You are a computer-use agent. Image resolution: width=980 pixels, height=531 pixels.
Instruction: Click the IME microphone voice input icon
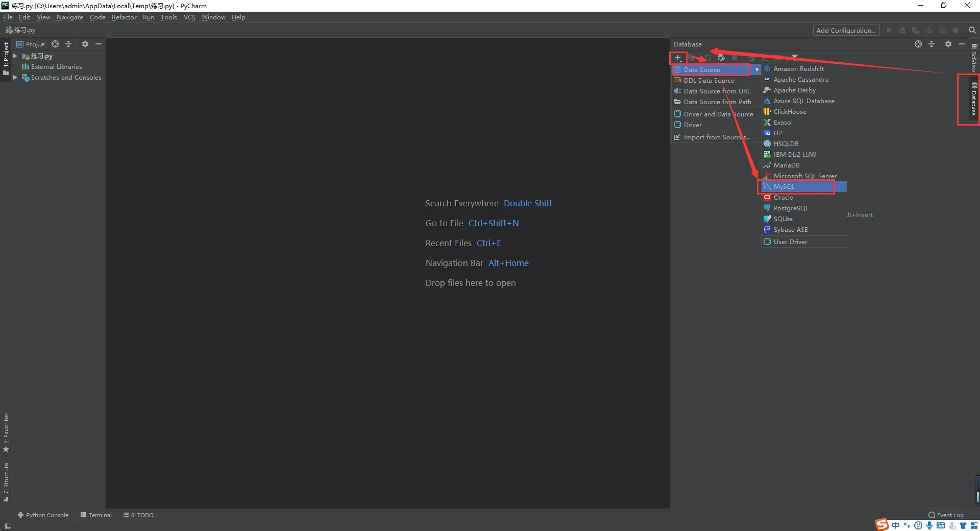[929, 525]
